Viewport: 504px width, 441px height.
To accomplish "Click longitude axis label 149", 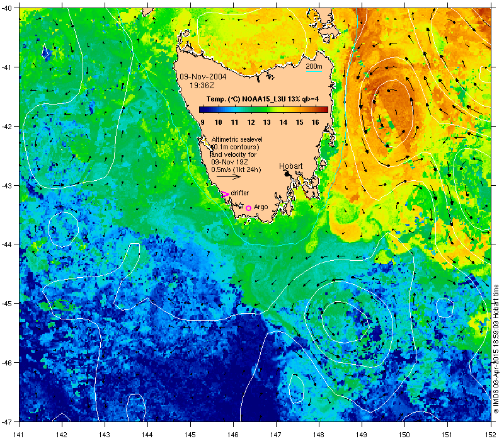I will pos(362,435).
